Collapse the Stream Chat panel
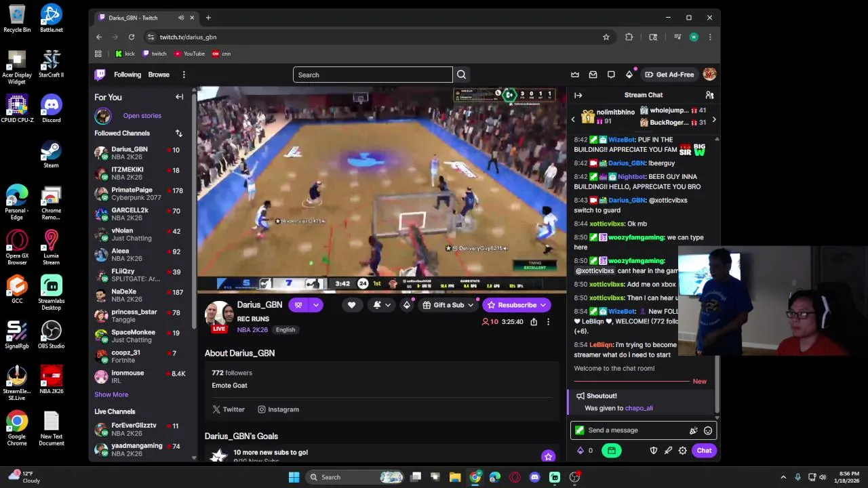This screenshot has width=868, height=488. (x=578, y=96)
